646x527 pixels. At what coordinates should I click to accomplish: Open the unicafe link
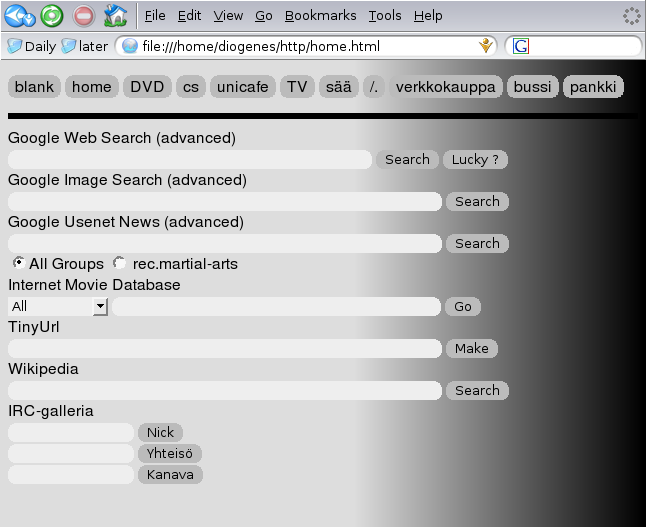[x=243, y=87]
